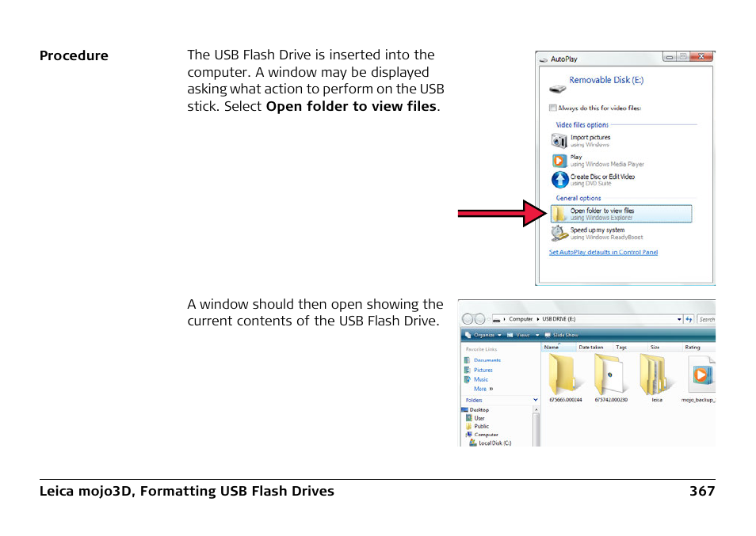Start Slide Show from toolbar

[x=562, y=335]
